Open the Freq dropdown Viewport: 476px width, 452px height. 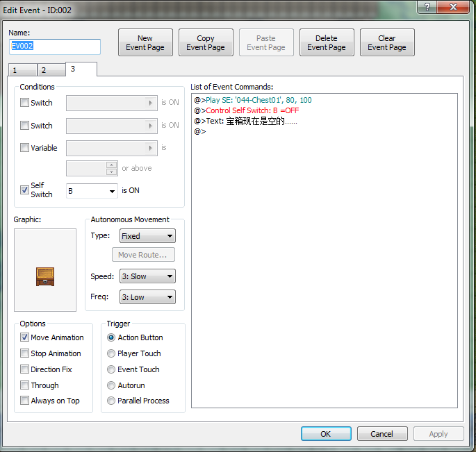click(147, 297)
